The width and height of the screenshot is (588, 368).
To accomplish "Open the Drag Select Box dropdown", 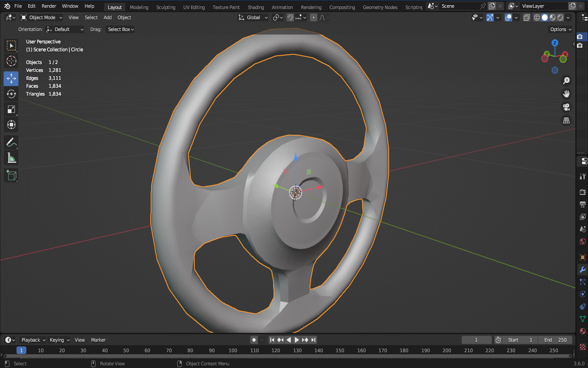I will (x=120, y=29).
